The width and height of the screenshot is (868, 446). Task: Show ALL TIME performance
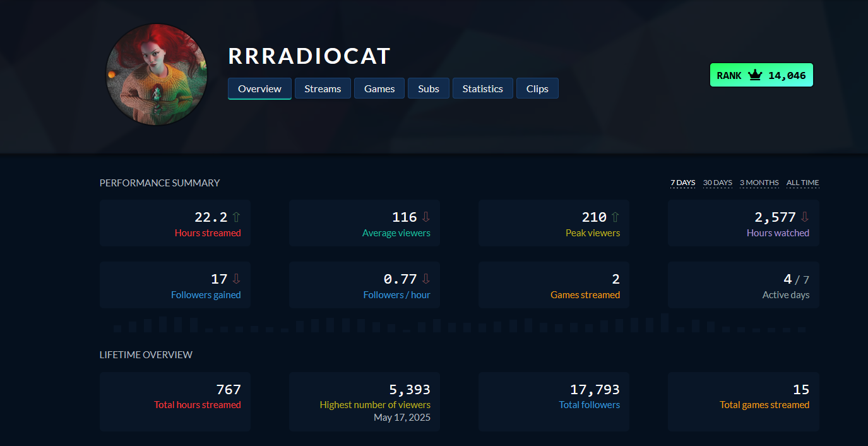803,183
